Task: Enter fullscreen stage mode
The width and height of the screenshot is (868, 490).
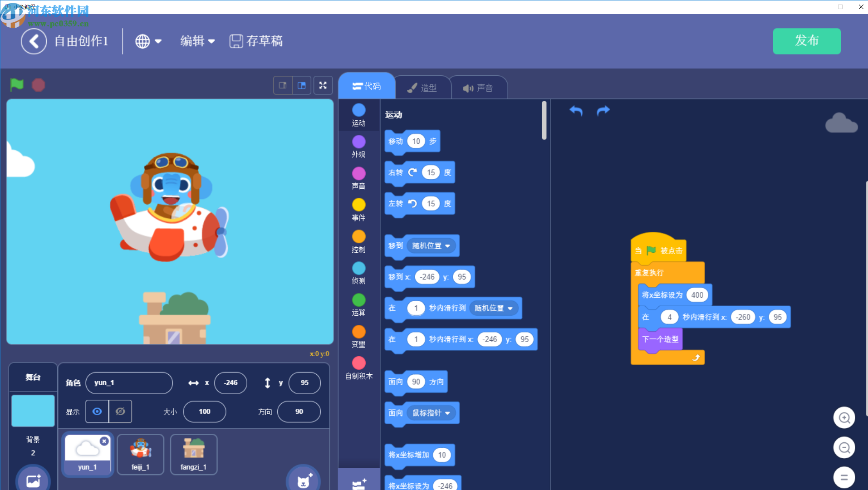Action: pyautogui.click(x=323, y=85)
